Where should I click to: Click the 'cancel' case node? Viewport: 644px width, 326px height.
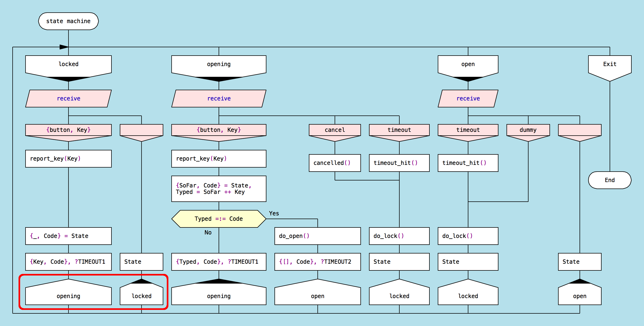[335, 130]
